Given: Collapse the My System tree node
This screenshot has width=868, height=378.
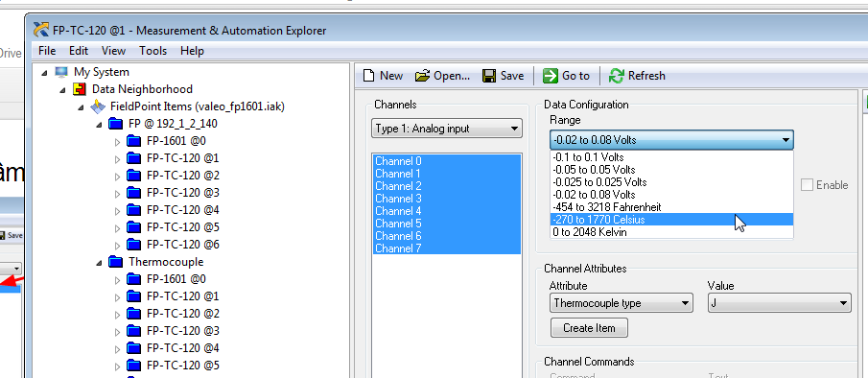Looking at the screenshot, I should [44, 73].
